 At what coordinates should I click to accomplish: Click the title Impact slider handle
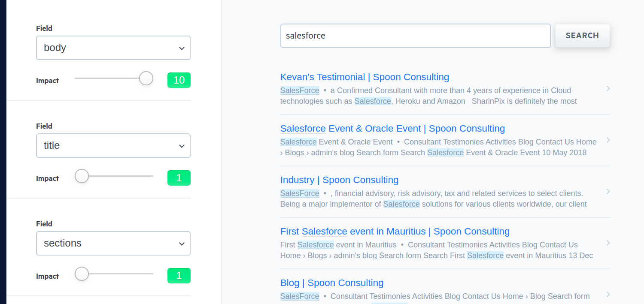pyautogui.click(x=82, y=176)
